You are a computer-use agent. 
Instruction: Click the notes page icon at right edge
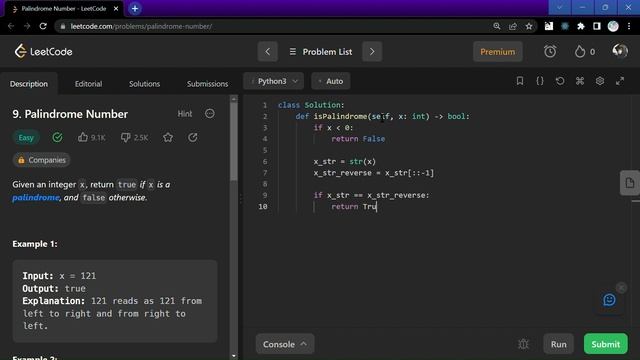[x=629, y=183]
